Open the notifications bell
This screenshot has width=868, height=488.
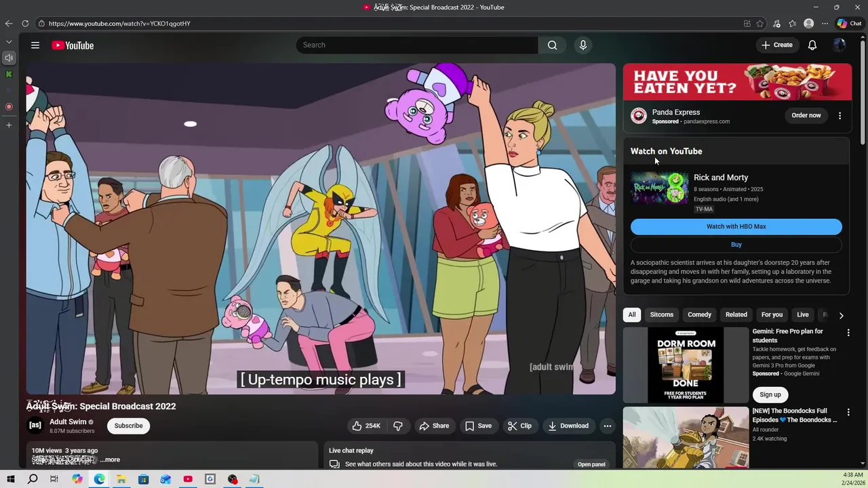[x=812, y=45]
